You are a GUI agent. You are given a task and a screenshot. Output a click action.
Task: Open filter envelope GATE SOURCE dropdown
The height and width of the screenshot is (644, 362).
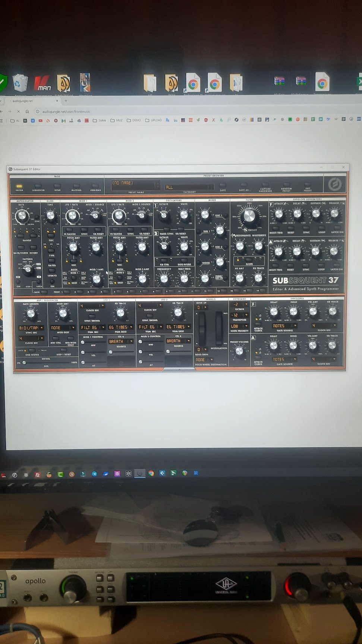click(x=284, y=326)
